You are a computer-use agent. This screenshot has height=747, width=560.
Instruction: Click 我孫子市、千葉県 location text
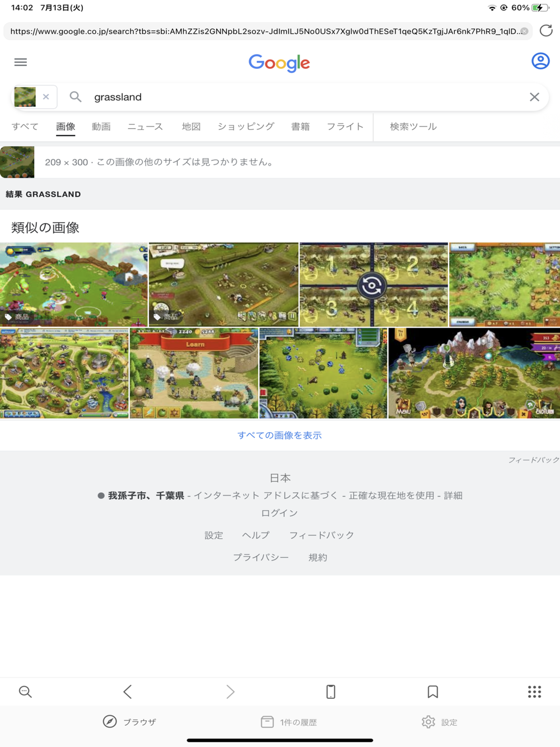(x=146, y=496)
